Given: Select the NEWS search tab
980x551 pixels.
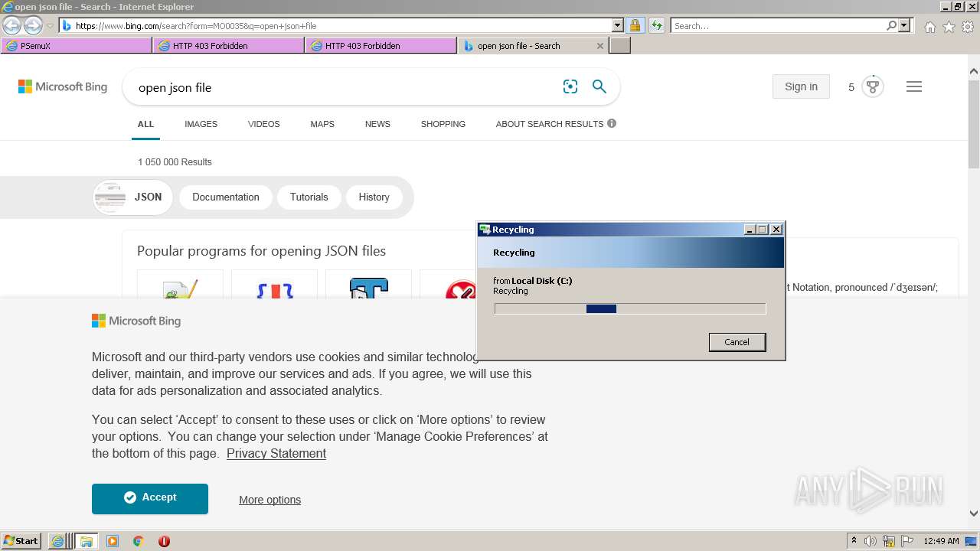Looking at the screenshot, I should (x=377, y=124).
